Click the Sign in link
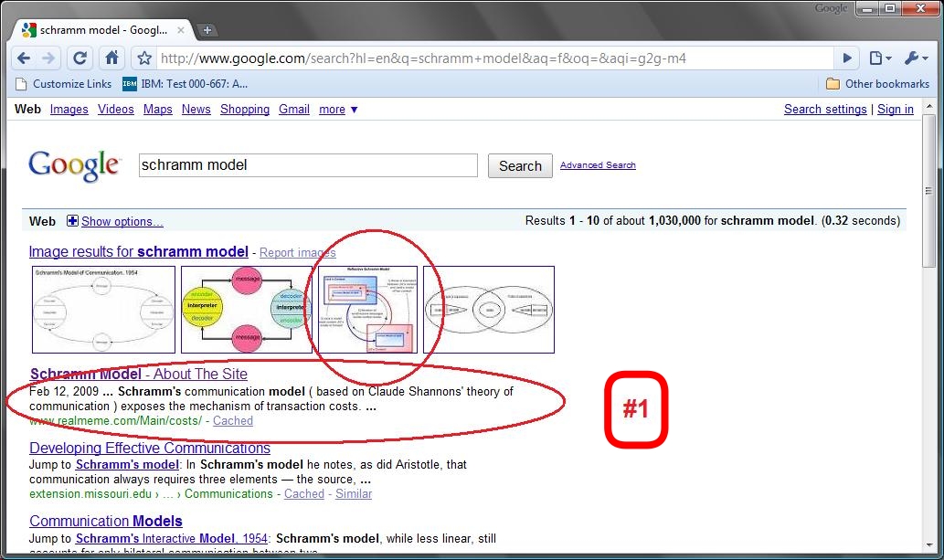944x560 pixels. pyautogui.click(x=896, y=109)
